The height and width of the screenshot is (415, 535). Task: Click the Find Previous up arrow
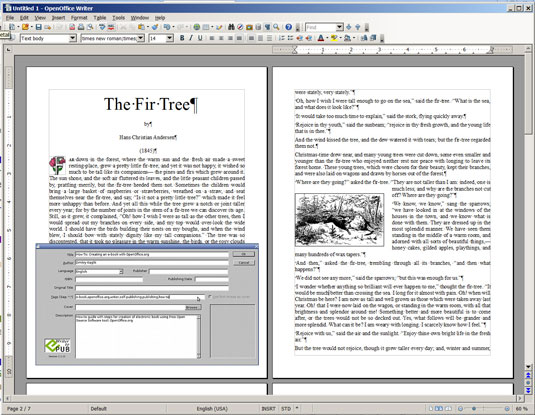358,27
